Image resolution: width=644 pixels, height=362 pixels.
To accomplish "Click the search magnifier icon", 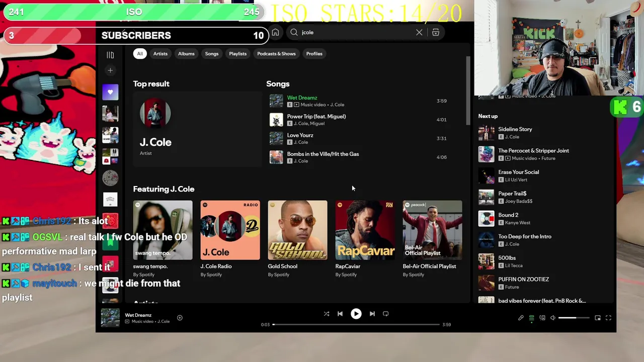I will point(294,32).
